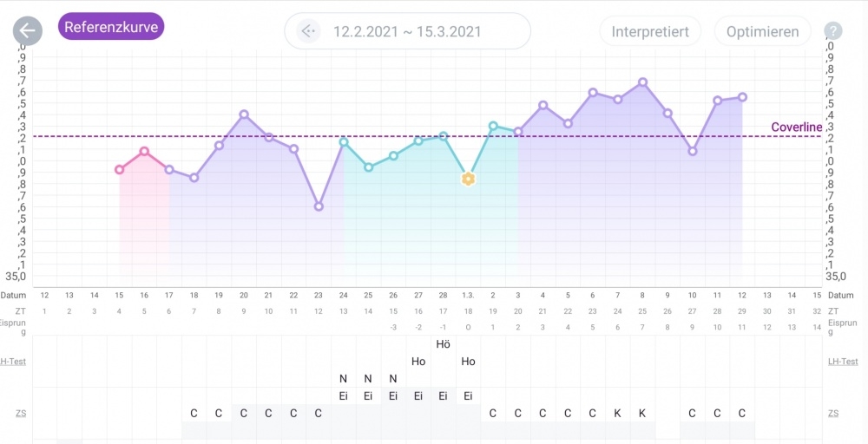The height and width of the screenshot is (444, 868).
Task: Select the purple Coverline label
Action: click(796, 127)
